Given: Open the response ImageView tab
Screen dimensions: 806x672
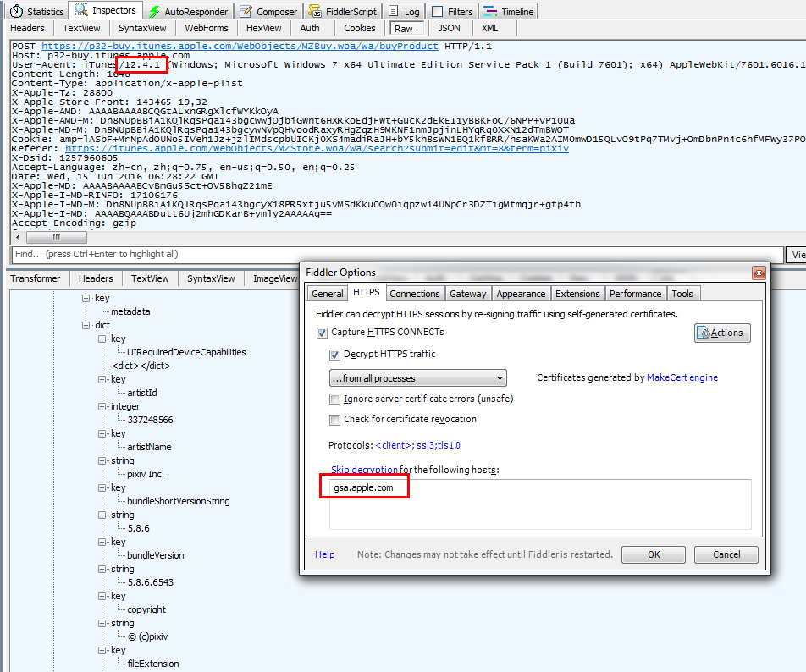Looking at the screenshot, I should [275, 278].
